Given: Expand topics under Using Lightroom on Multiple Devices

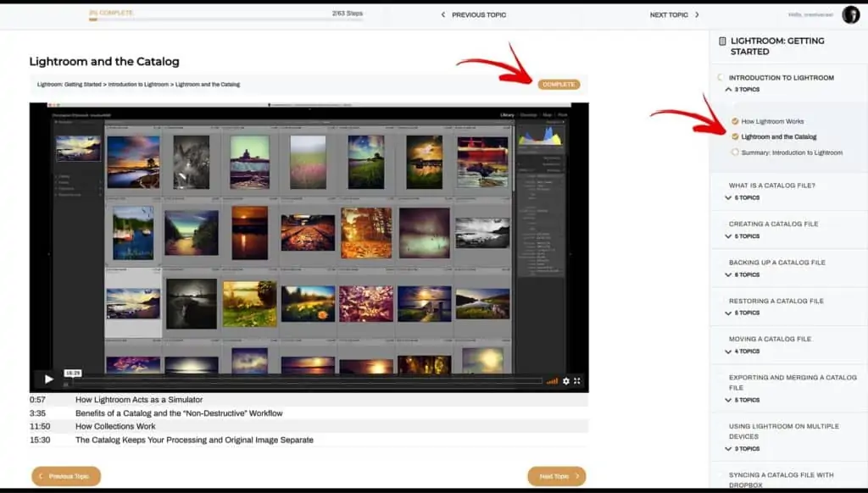Looking at the screenshot, I should (x=743, y=449).
